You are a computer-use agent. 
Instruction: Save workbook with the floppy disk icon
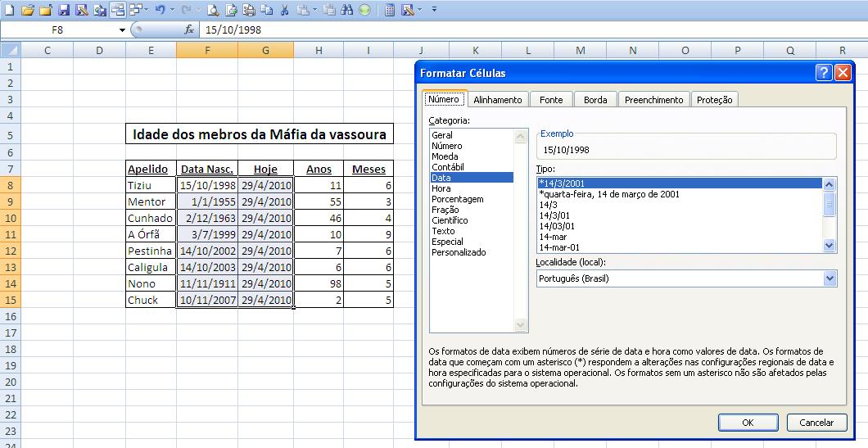click(63, 9)
